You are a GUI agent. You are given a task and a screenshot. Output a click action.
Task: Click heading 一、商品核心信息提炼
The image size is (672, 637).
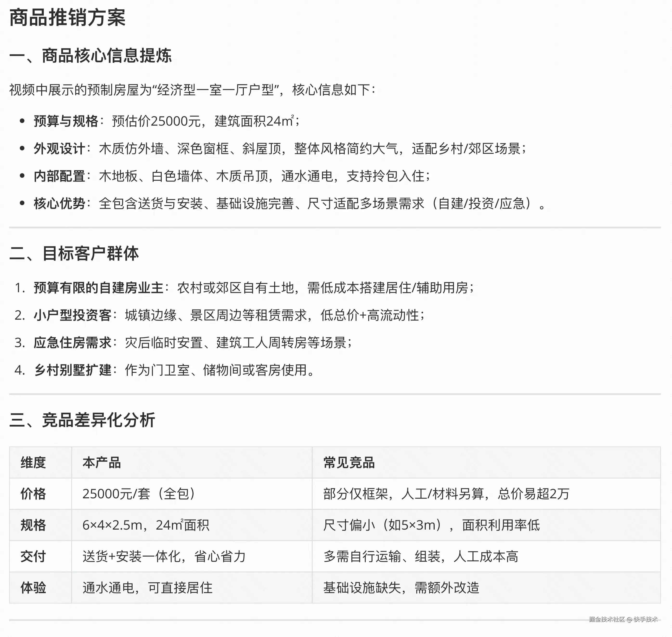(90, 56)
